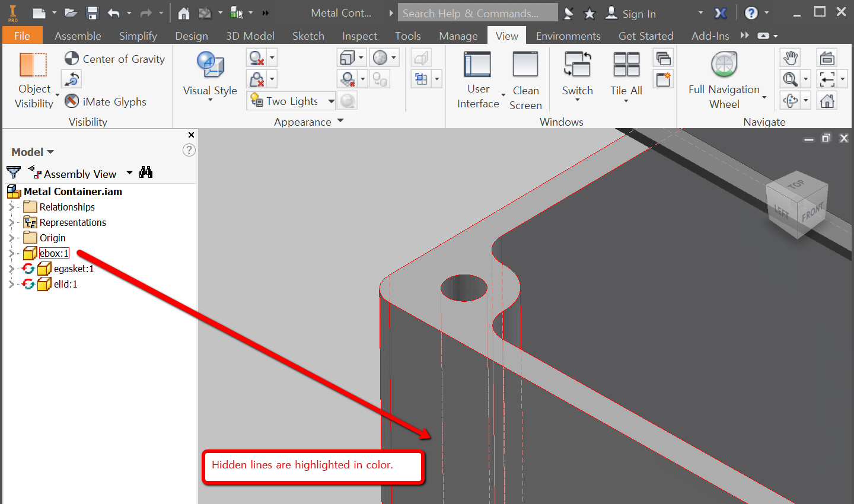Expand the Relationships folder in the browser
854x504 pixels.
point(11,206)
